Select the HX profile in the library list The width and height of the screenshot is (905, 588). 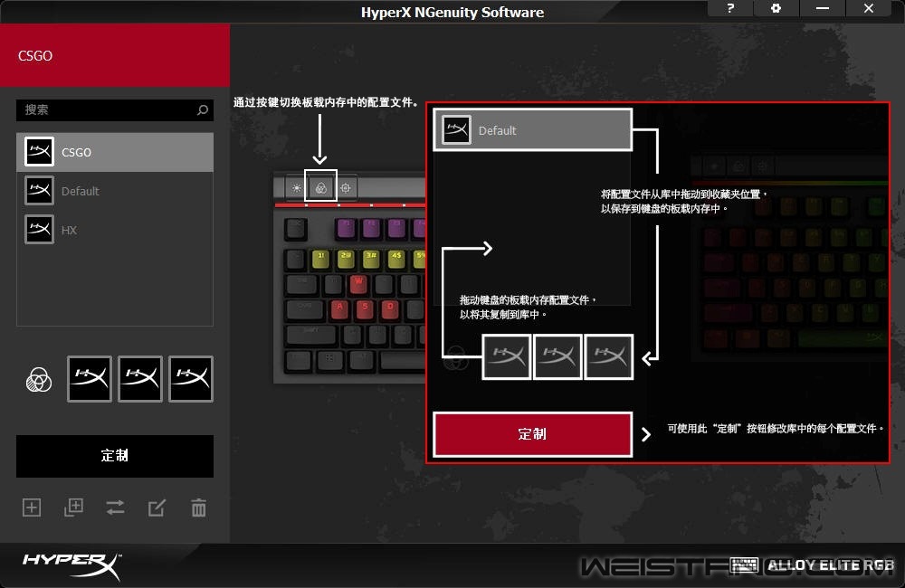115,230
